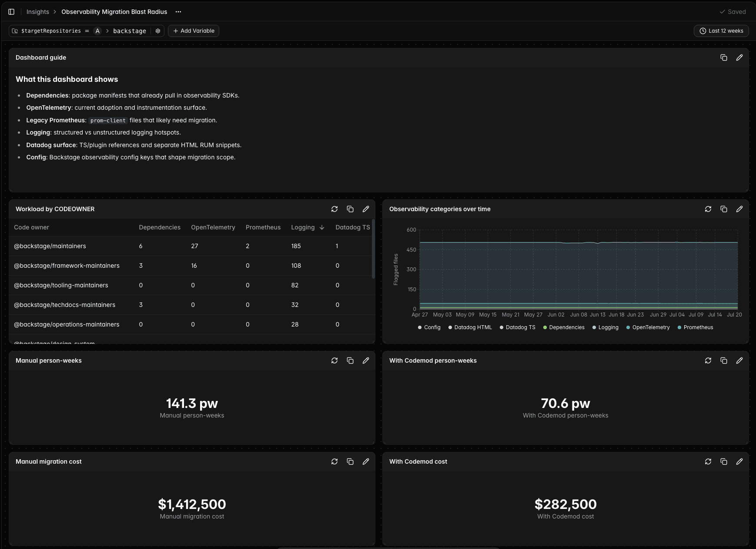Select the @backstage/techdocs-maintainers row

click(191, 305)
